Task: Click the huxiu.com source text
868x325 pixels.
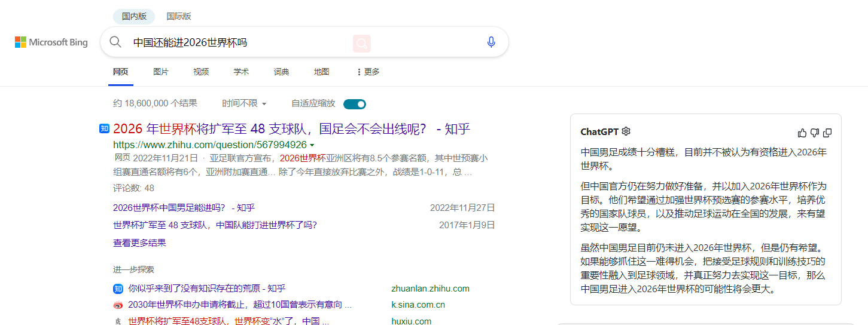Action: point(411,321)
